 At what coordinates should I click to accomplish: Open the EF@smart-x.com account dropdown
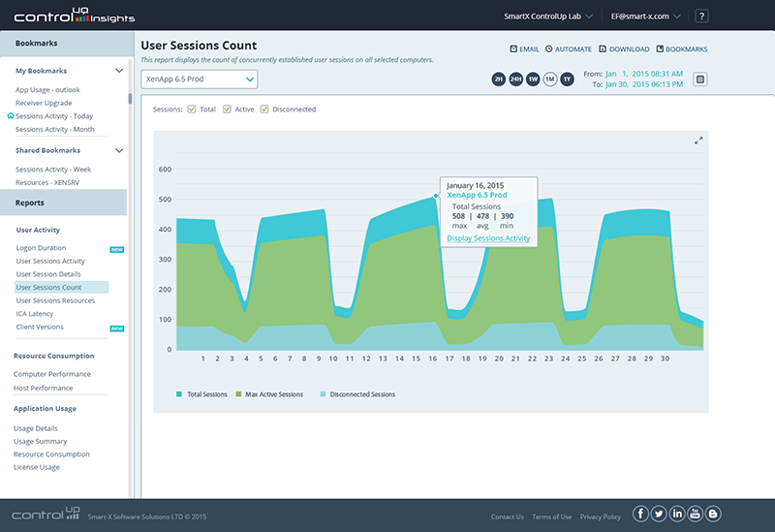point(645,16)
